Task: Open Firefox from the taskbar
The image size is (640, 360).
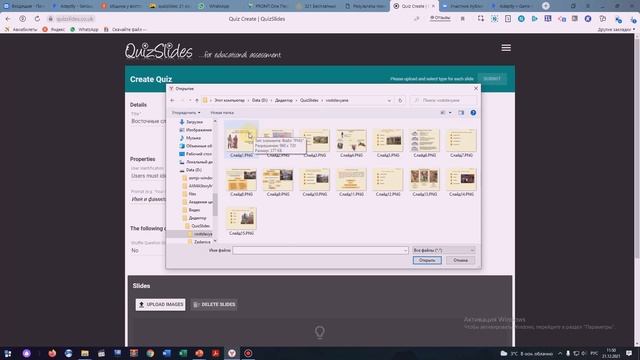Action: tap(52, 353)
